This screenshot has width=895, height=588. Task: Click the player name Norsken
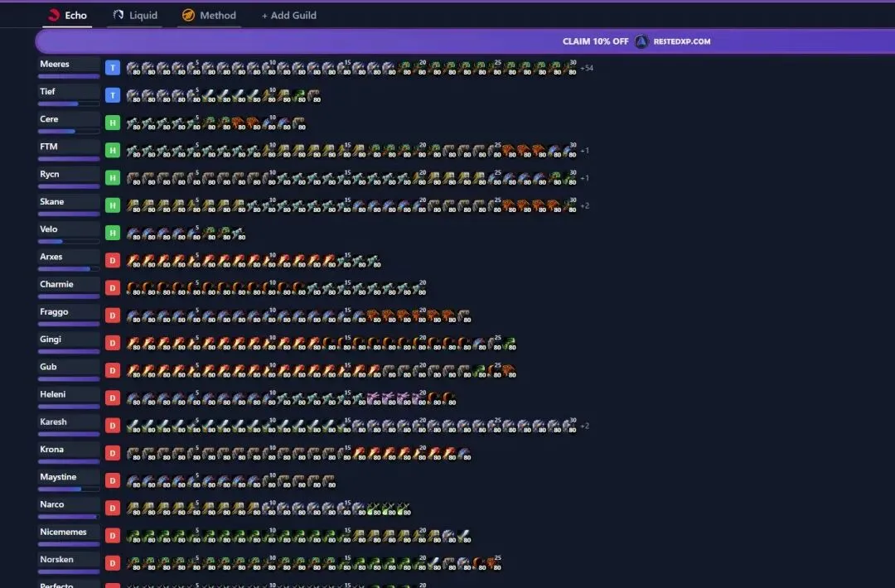(56, 560)
